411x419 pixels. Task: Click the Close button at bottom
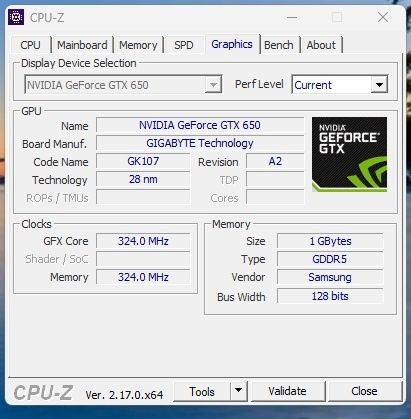coord(364,391)
